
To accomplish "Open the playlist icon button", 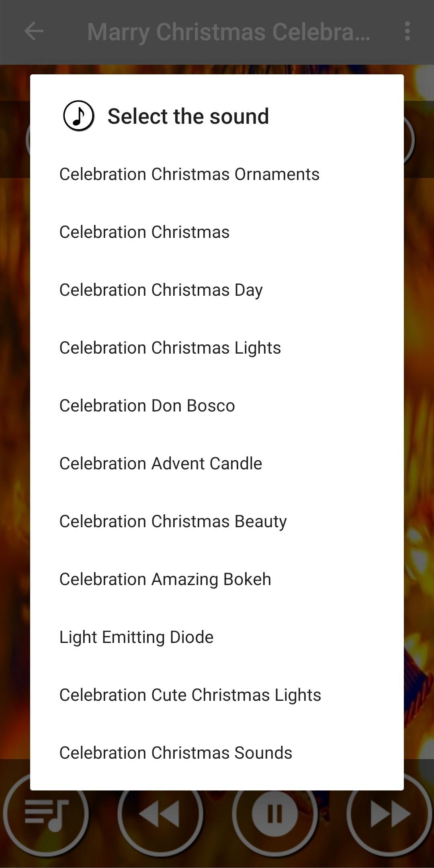I will (46, 813).
